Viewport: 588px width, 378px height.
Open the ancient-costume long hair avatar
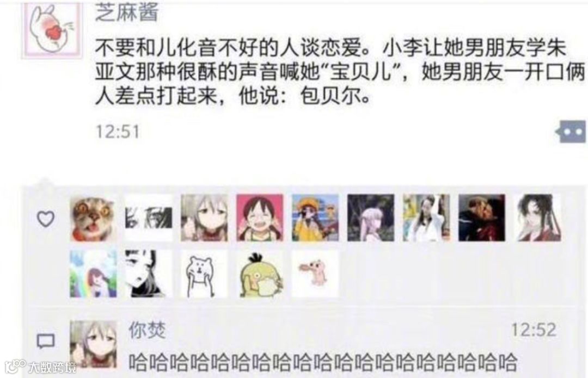click(x=538, y=218)
